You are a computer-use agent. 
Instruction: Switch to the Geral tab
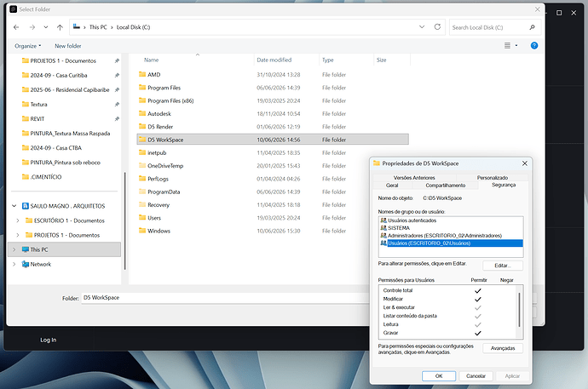392,186
